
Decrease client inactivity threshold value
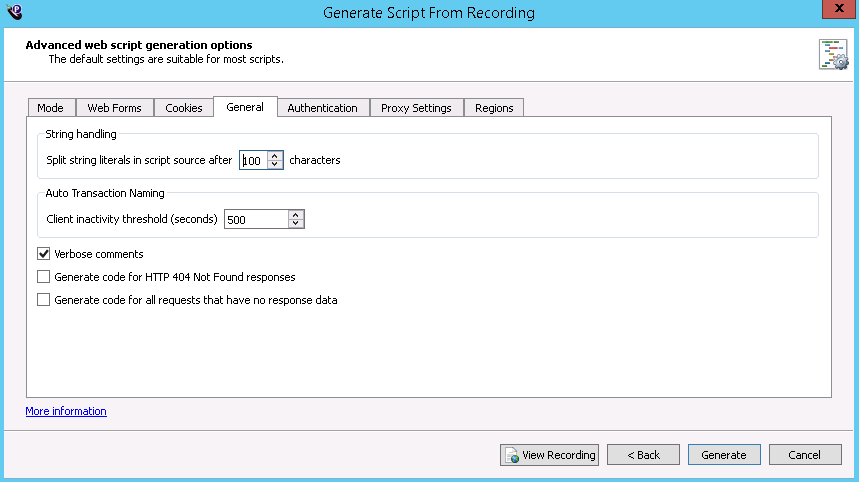point(295,223)
